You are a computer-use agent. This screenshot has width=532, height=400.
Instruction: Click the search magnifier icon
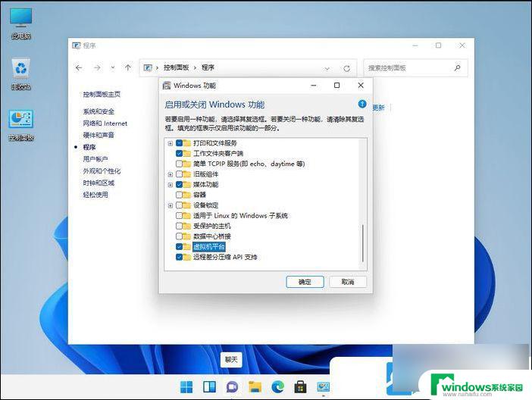pos(458,68)
